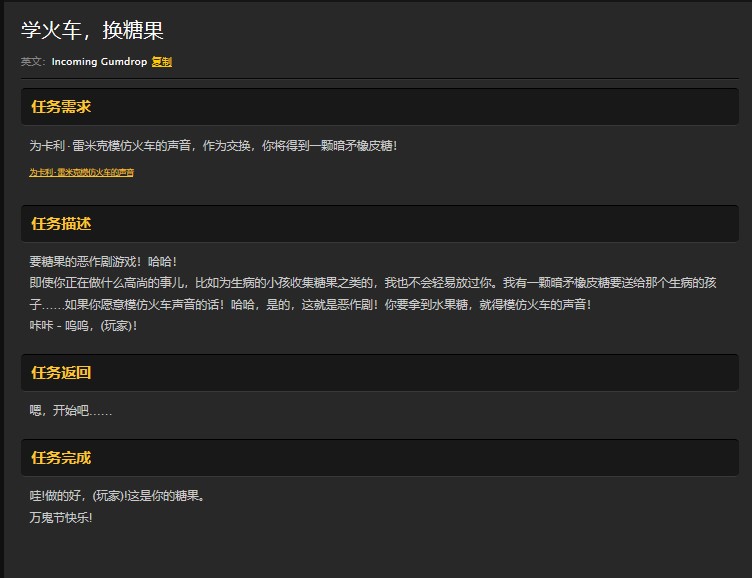Viewport: 752px width, 578px height.
Task: Click the 任务描述 section header
Action: 61,224
